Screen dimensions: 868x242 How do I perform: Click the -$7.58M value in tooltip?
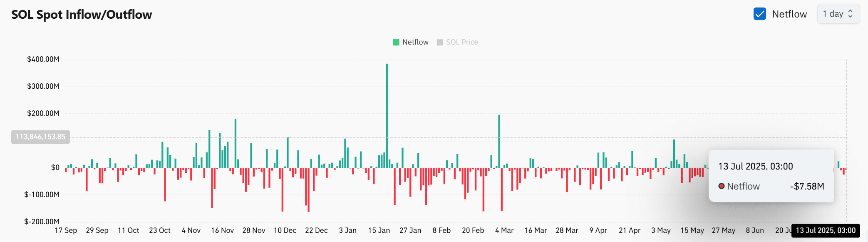807,186
